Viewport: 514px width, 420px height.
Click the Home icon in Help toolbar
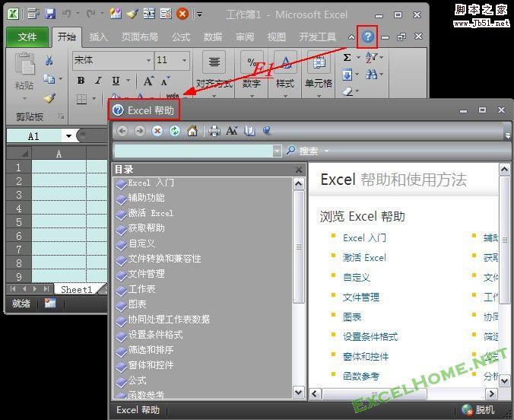192,131
